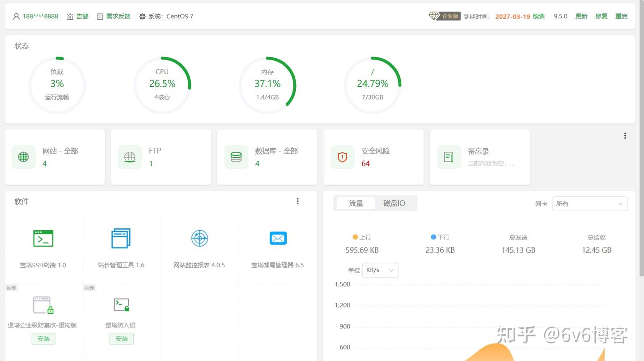The image size is (644, 361).
Task: Open the 数据库 database icon
Action: tap(236, 157)
